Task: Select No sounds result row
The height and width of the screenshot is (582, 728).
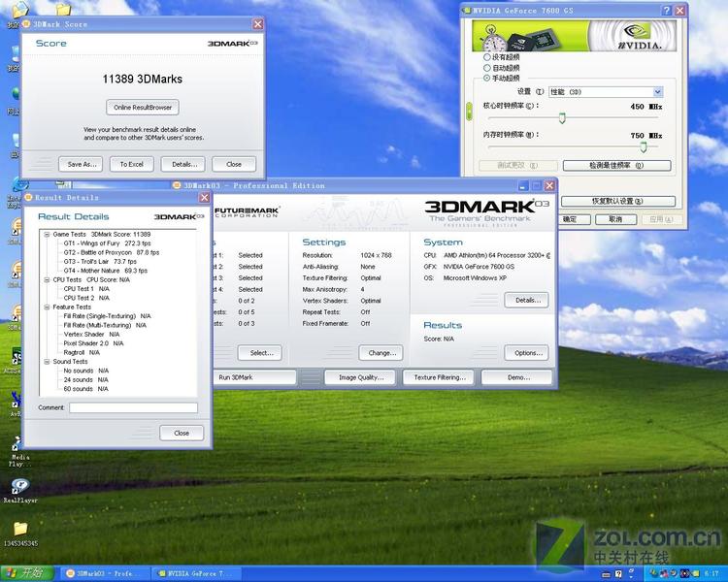Action: [85, 371]
